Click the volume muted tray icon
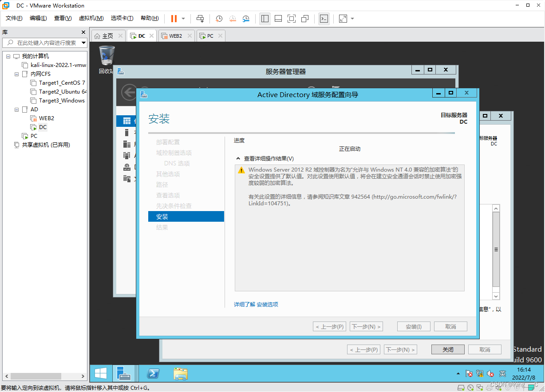 point(490,374)
